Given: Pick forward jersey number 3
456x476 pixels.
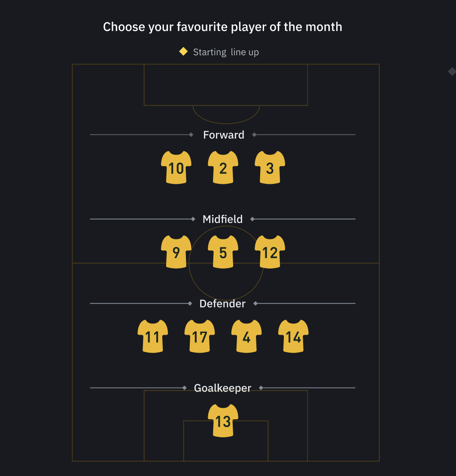Looking at the screenshot, I should pyautogui.click(x=270, y=168).
